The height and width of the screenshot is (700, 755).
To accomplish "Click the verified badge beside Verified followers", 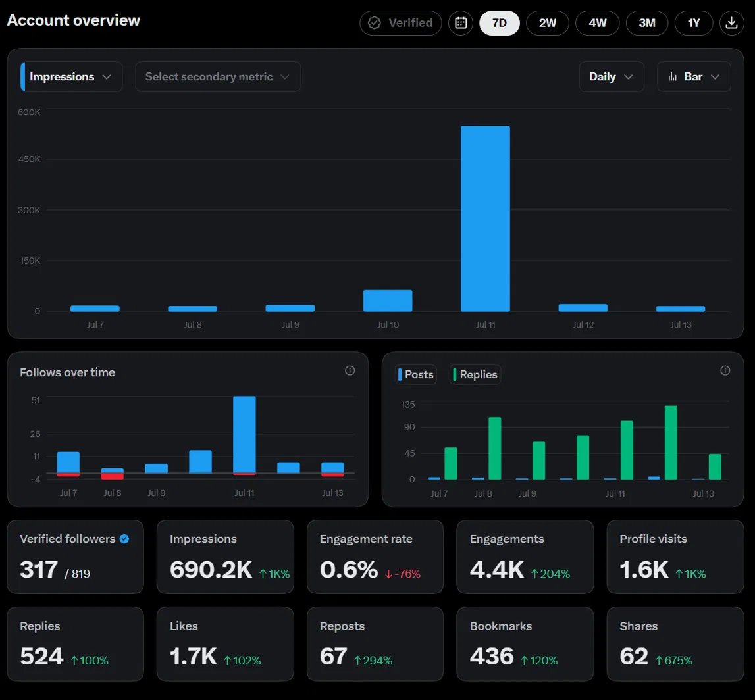I will click(124, 539).
